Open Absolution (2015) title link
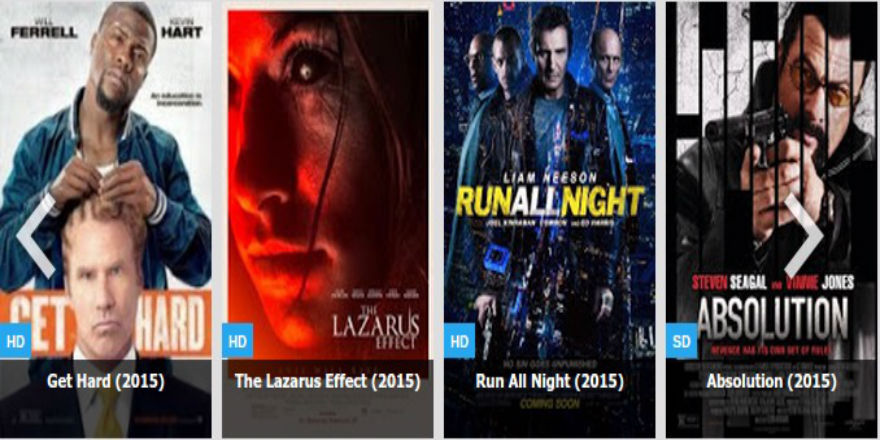The image size is (880, 440). [x=772, y=382]
